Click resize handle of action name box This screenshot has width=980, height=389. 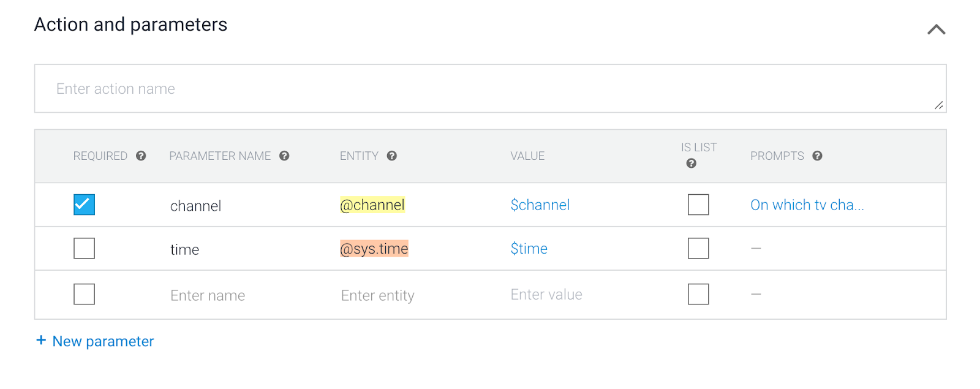point(938,105)
